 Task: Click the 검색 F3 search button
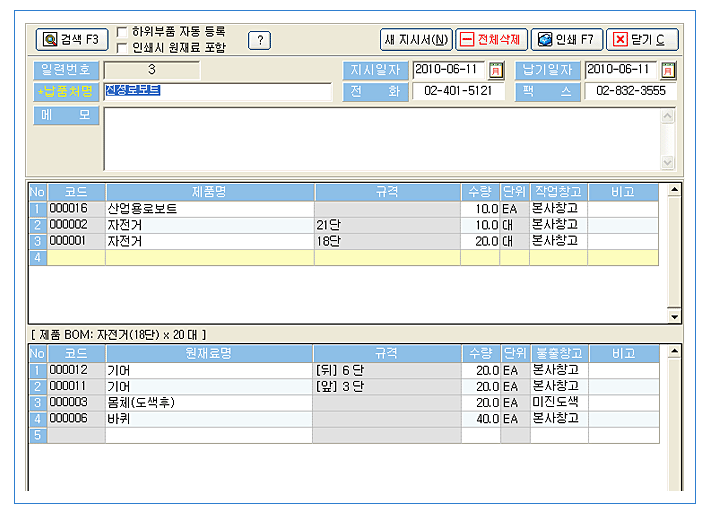coord(72,39)
